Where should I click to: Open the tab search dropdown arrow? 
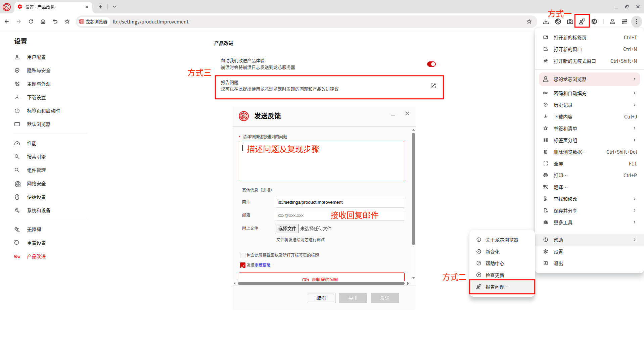coord(114,7)
